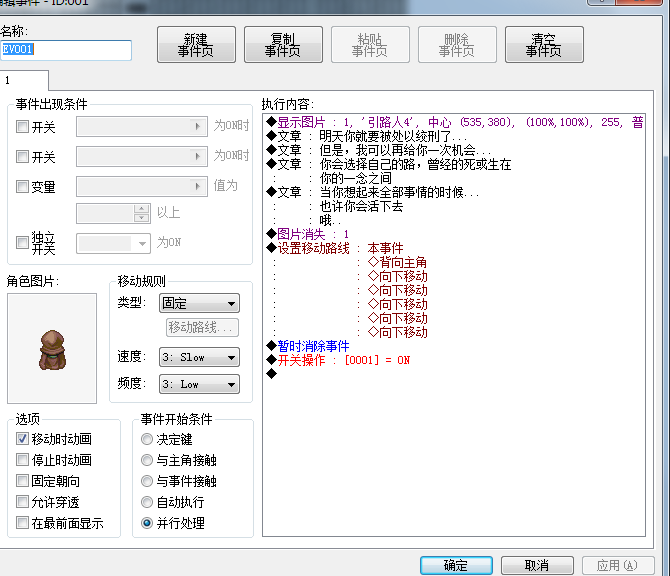Select the 暂时消除事件 command line
The width and height of the screenshot is (670, 576).
[308, 346]
